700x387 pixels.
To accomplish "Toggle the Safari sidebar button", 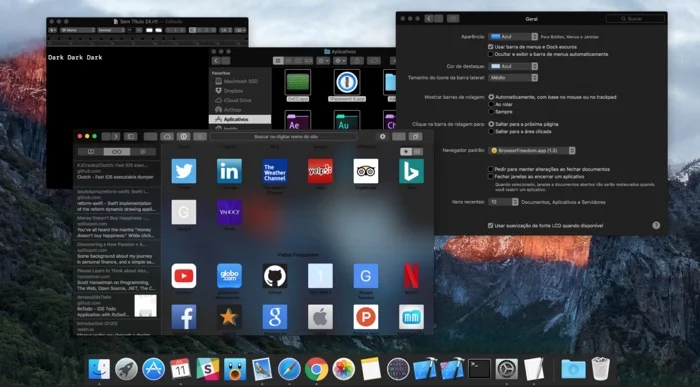I will coord(131,137).
